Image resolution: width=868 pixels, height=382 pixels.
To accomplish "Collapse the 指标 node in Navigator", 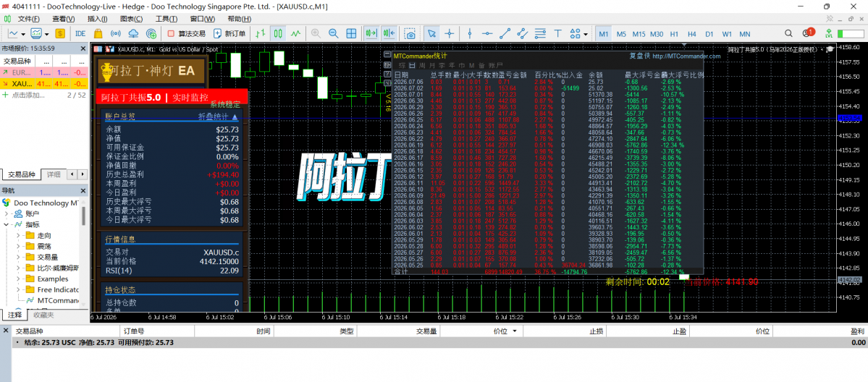I will click(7, 225).
